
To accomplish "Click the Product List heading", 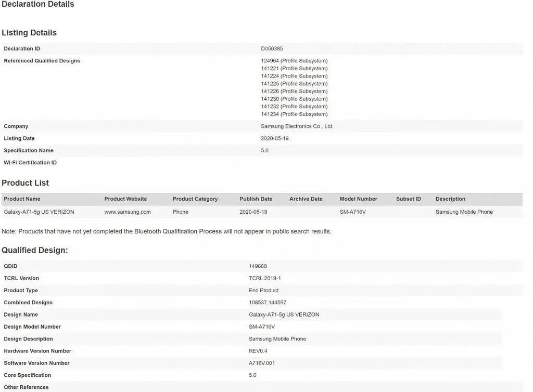I will [x=25, y=183].
